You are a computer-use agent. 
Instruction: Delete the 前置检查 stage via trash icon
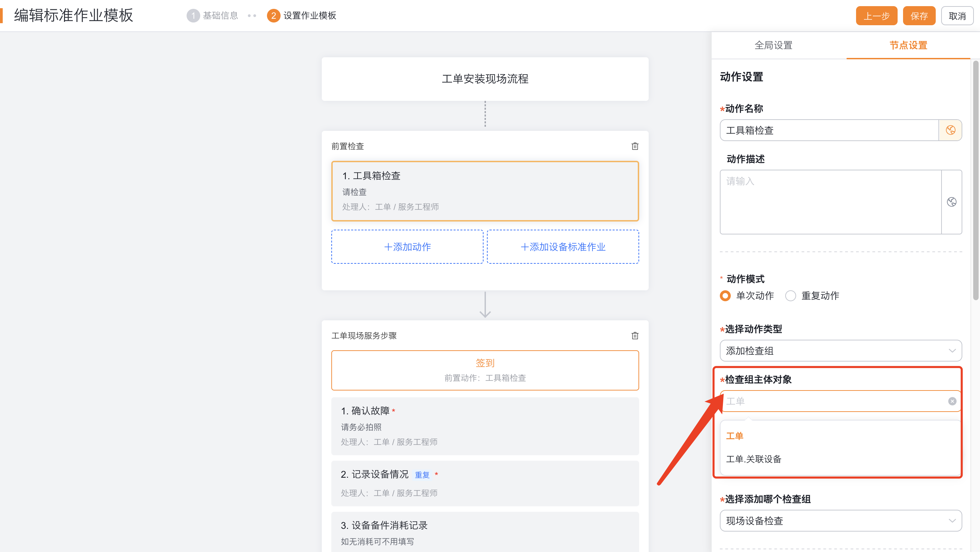(635, 146)
